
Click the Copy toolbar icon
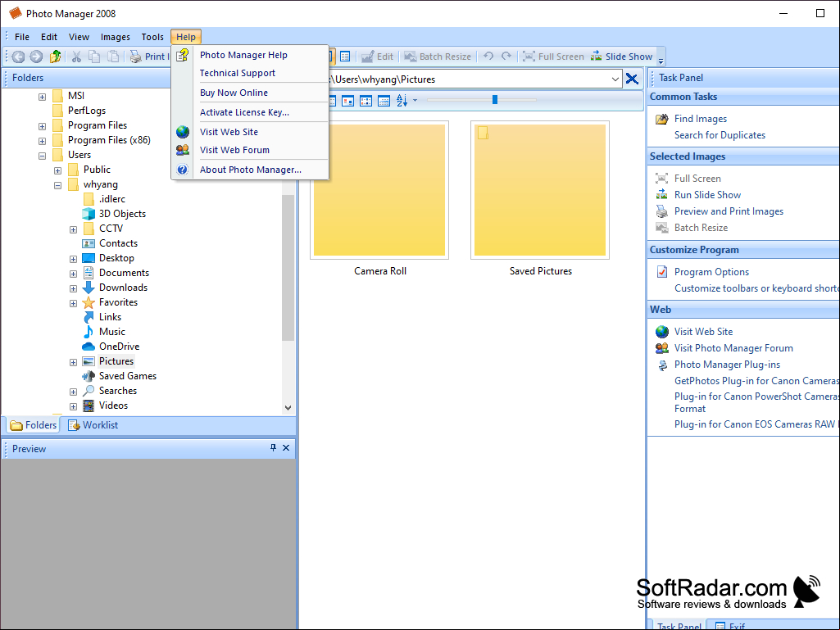pyautogui.click(x=94, y=57)
